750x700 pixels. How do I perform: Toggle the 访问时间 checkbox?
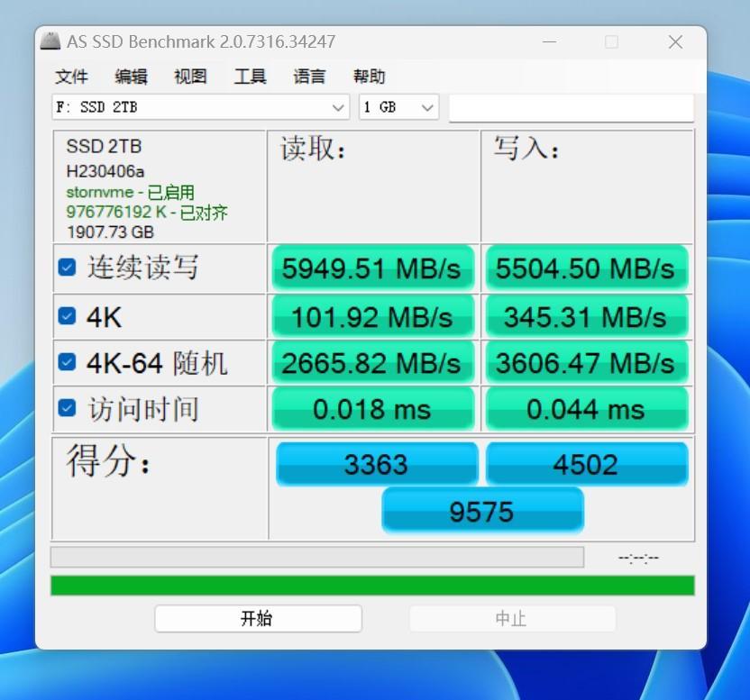(67, 408)
